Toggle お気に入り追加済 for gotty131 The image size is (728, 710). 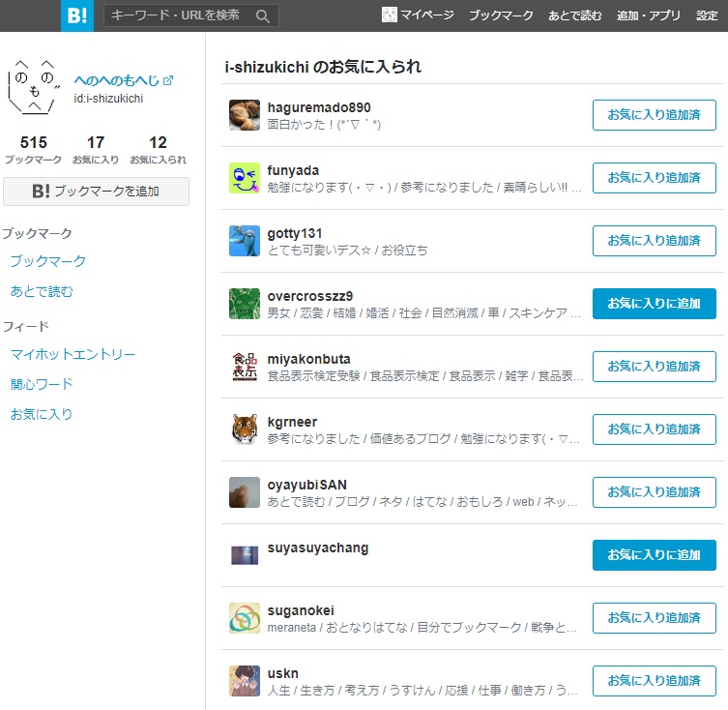(x=655, y=241)
